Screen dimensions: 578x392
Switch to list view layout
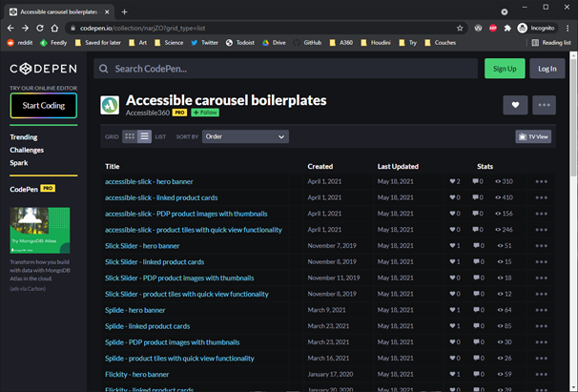point(144,136)
